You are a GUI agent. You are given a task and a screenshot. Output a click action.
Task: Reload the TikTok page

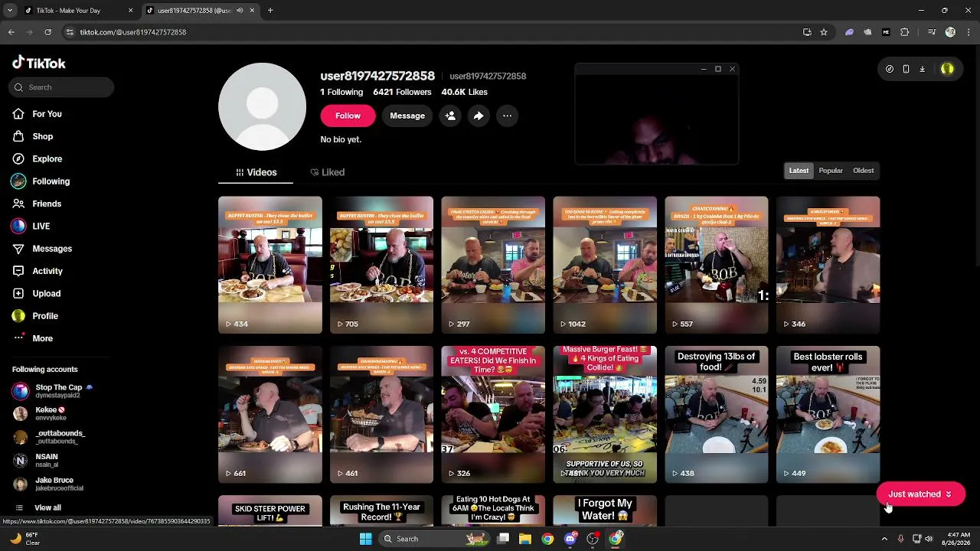(x=47, y=32)
